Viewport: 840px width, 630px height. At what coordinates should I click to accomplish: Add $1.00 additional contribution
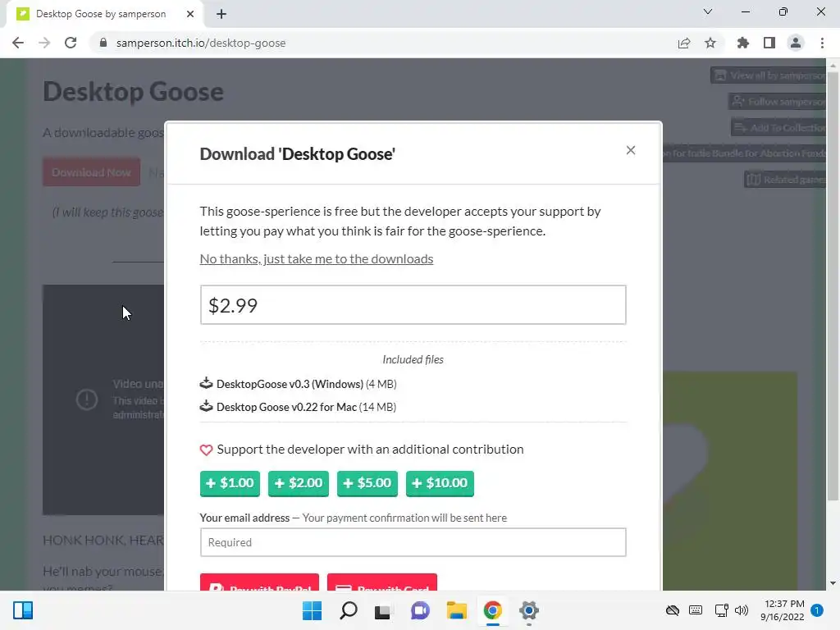point(230,483)
